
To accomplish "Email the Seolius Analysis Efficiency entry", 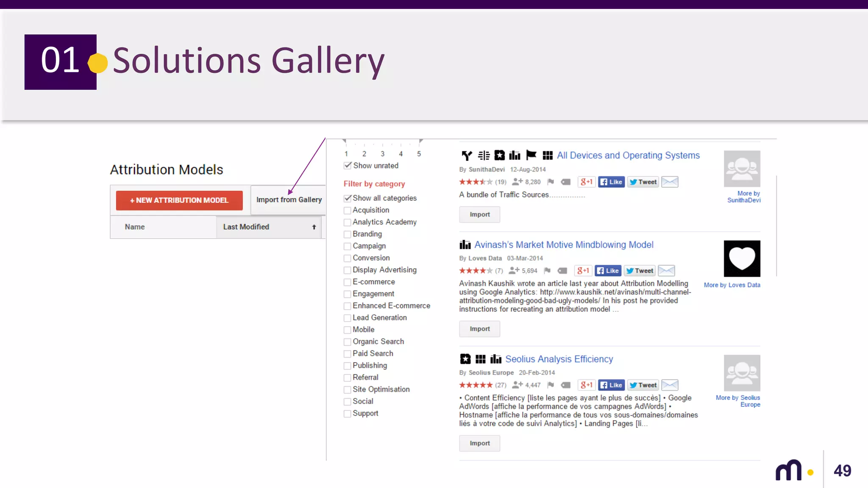I will click(670, 385).
